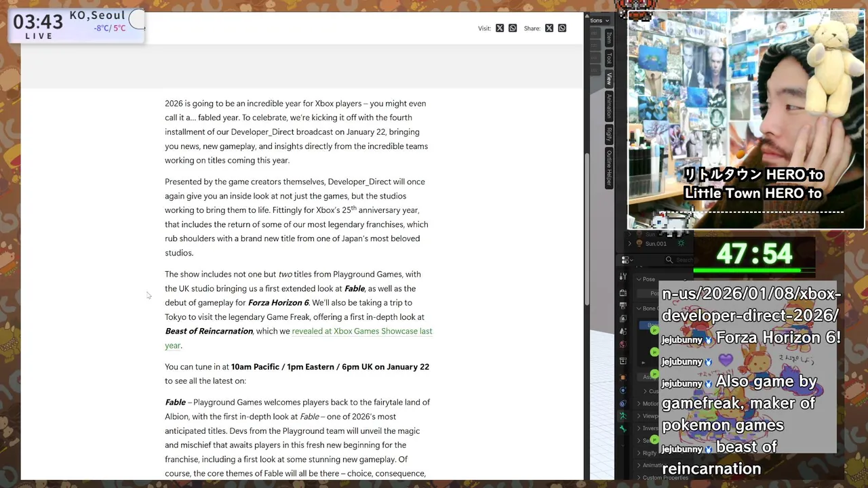Click the bold 'Beast of Reincarnation' text
The height and width of the screenshot is (488, 868).
(209, 331)
